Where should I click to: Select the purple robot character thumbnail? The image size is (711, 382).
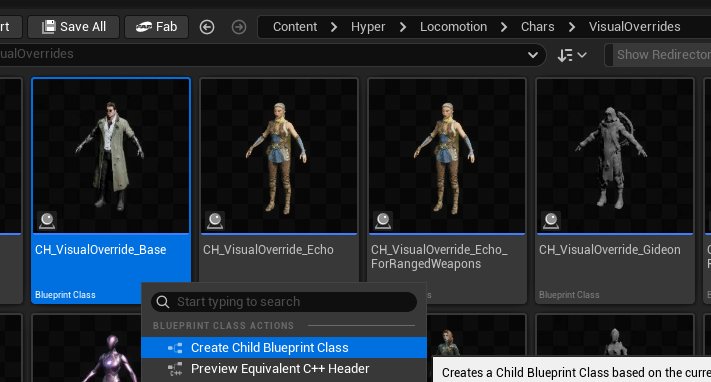(x=87, y=349)
